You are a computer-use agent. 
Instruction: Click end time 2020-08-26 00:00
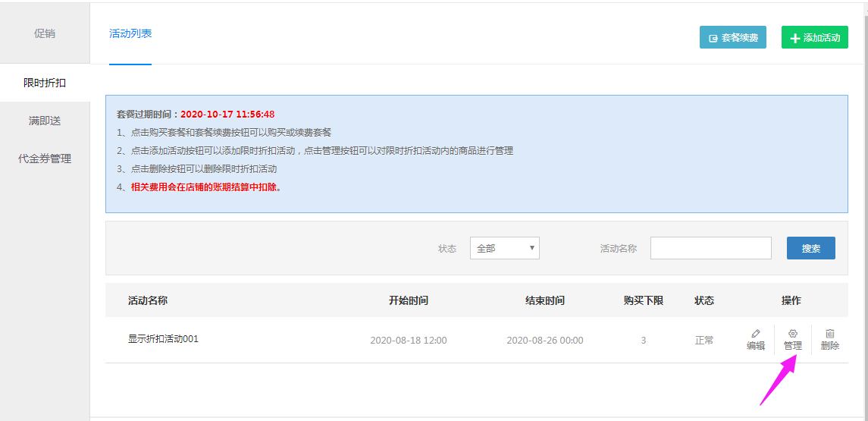545,340
